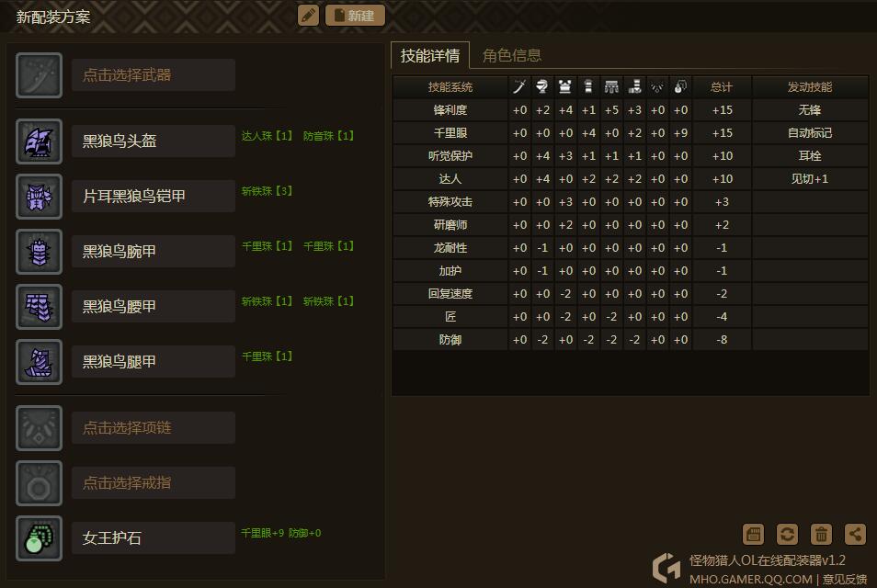Click 耳栓 activated skill
The height and width of the screenshot is (588, 877).
809,156
